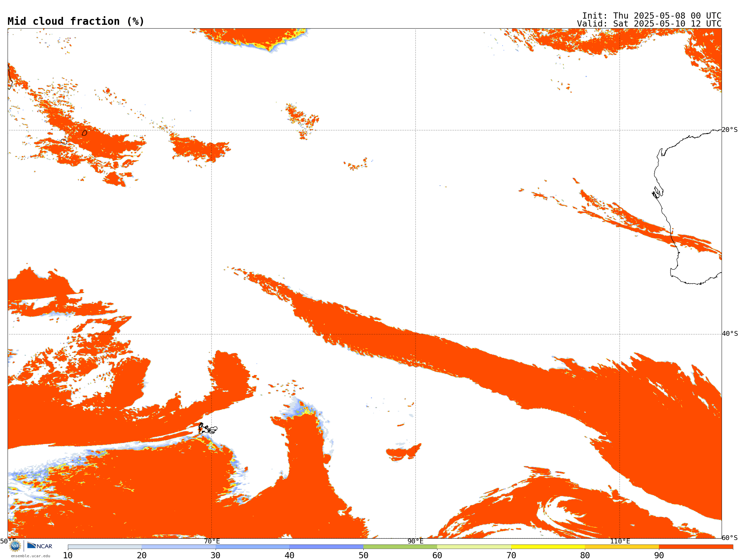Pick the above-90 orange-red colorbar segment
The height and width of the screenshot is (560, 744).
696,547
